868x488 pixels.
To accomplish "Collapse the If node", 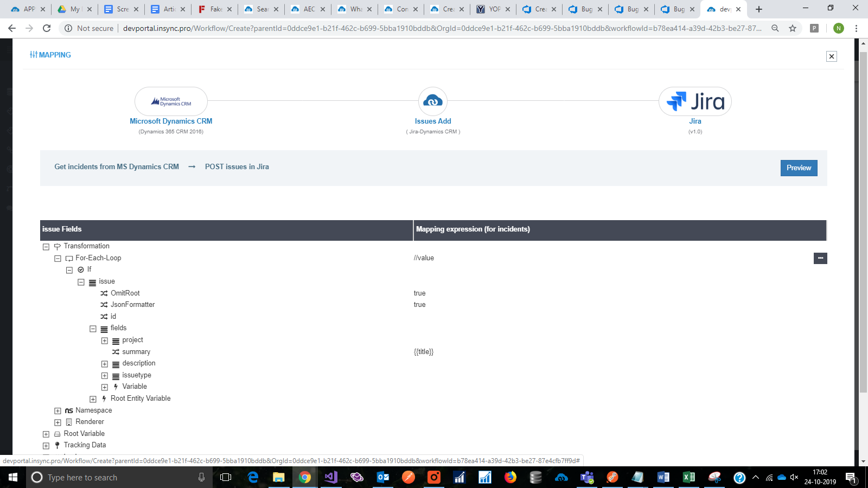I will (x=69, y=270).
